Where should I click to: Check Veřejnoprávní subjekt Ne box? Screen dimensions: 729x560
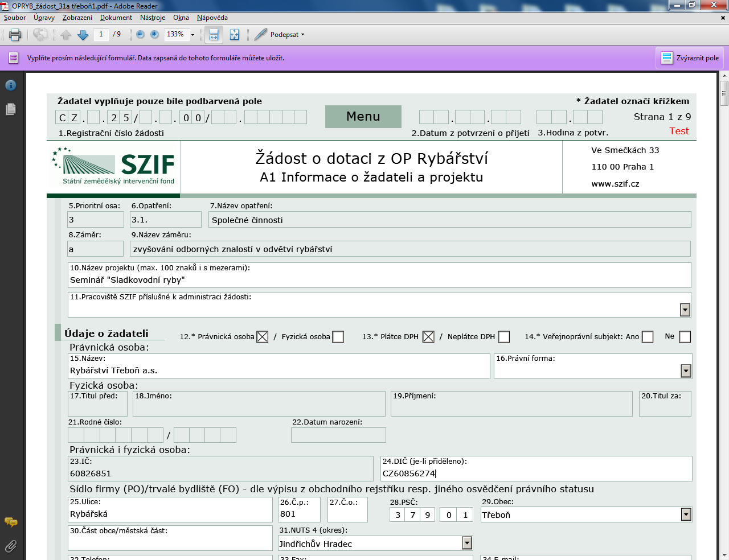tap(685, 337)
